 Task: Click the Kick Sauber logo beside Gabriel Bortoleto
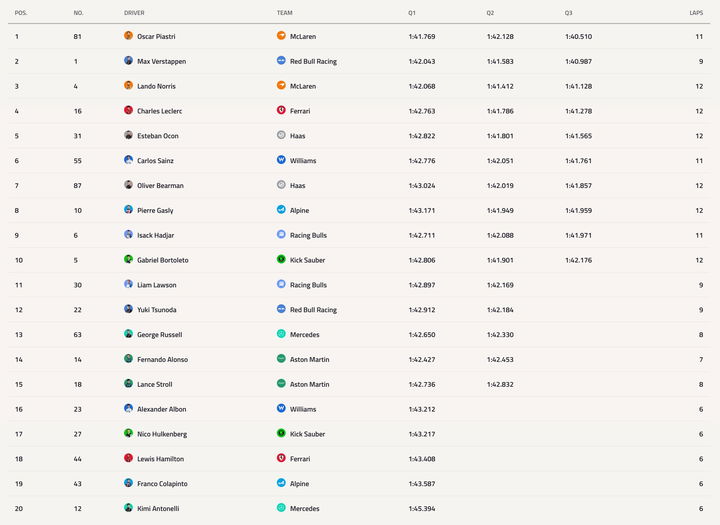(281, 259)
